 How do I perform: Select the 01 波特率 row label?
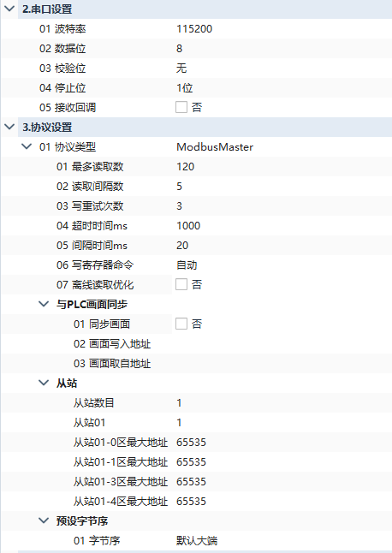62,29
